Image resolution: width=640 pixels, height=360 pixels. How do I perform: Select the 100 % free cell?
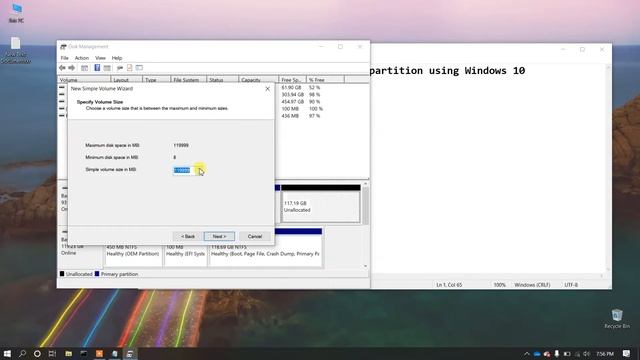(316, 109)
